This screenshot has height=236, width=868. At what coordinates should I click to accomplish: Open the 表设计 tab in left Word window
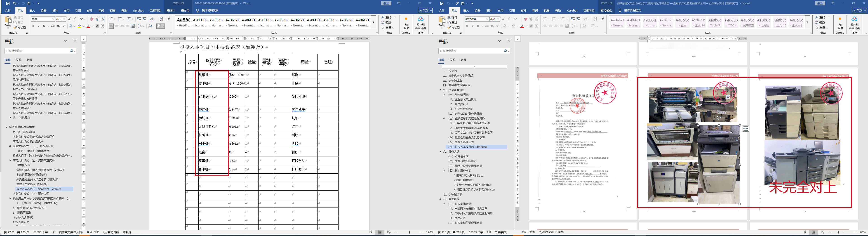click(x=171, y=10)
